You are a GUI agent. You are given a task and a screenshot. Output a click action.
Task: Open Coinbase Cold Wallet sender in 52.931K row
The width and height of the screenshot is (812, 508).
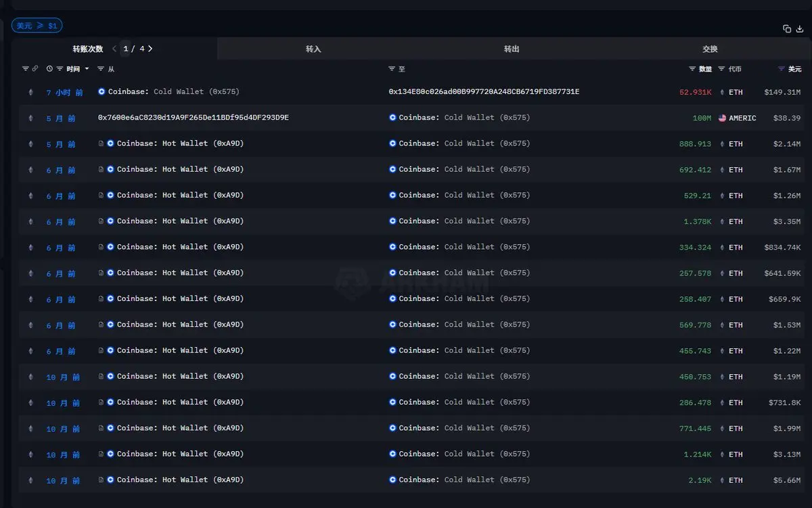pos(174,91)
